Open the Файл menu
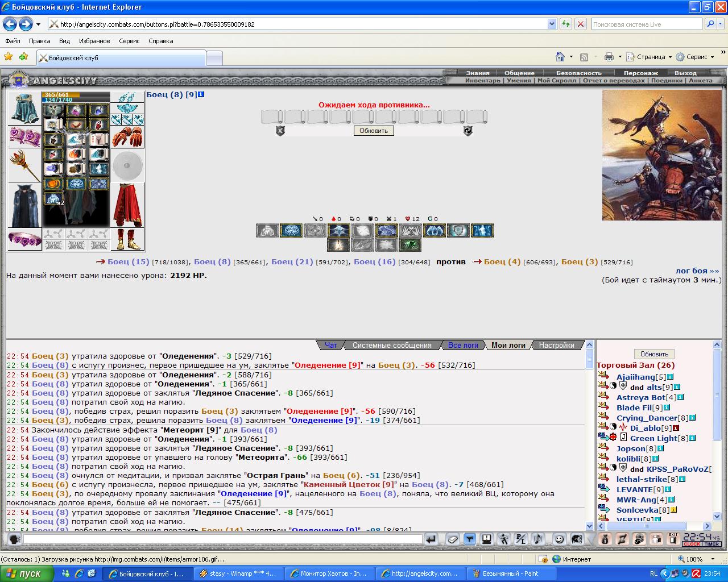This screenshot has height=582, width=728. pyautogui.click(x=13, y=41)
